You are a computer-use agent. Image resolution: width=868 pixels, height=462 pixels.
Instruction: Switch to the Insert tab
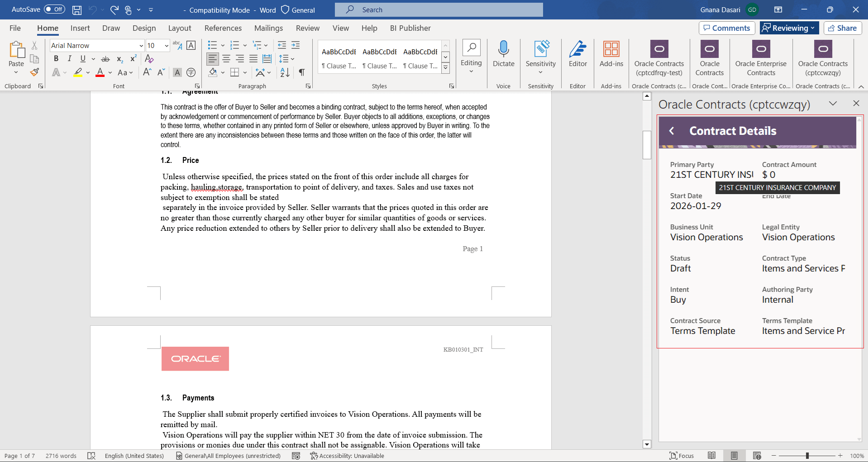point(80,28)
